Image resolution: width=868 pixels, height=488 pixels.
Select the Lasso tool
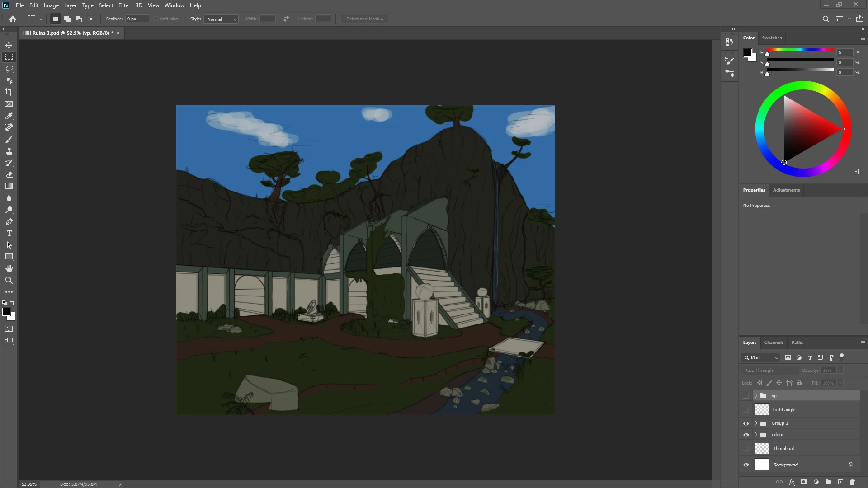tap(9, 69)
